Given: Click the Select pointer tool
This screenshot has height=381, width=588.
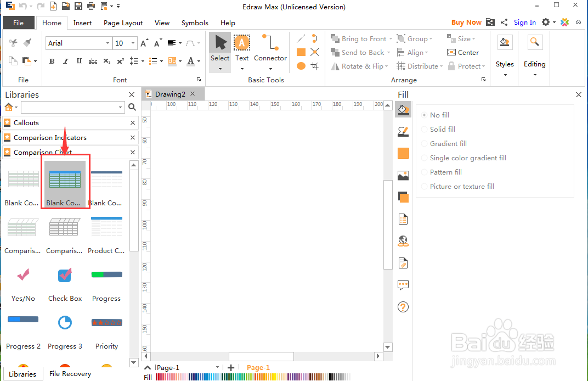Looking at the screenshot, I should click(220, 49).
